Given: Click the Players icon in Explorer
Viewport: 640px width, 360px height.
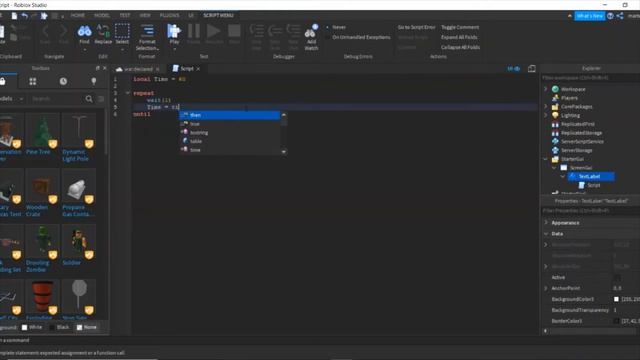Looking at the screenshot, I should (x=555, y=98).
